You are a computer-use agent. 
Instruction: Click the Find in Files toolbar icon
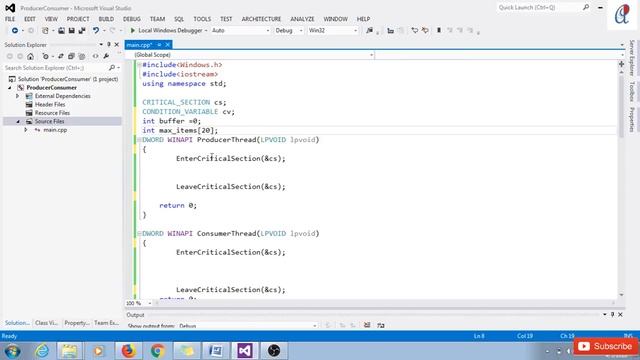pos(369,31)
